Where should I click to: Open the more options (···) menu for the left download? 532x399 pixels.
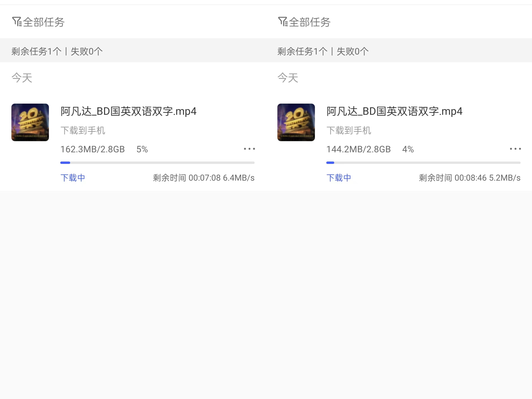(x=249, y=149)
